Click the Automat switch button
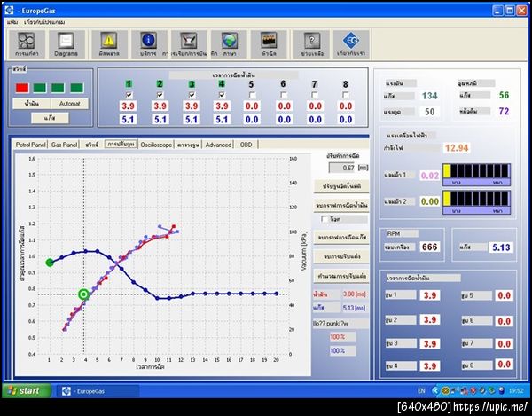The height and width of the screenshot is (416, 532). (69, 104)
